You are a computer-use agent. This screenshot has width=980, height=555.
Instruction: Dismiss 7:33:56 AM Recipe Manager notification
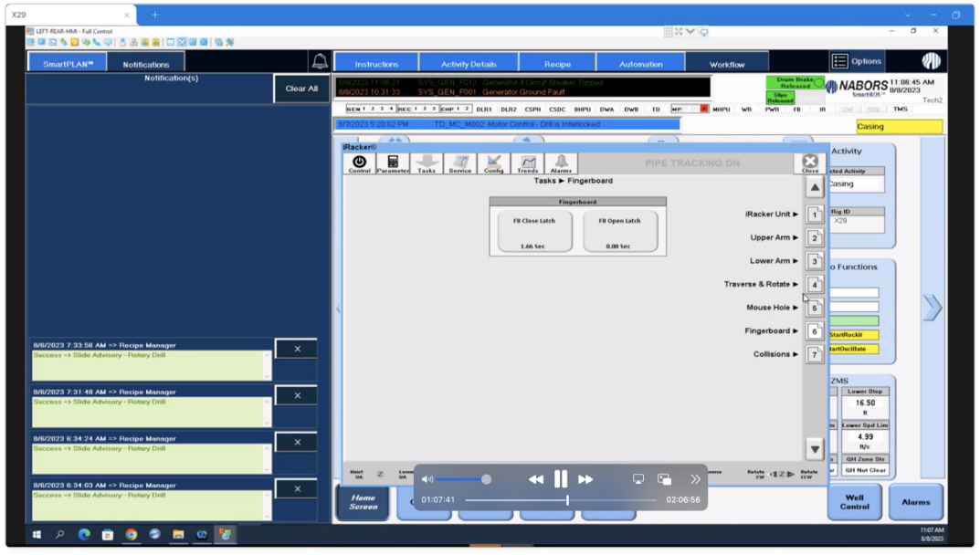[x=297, y=349]
